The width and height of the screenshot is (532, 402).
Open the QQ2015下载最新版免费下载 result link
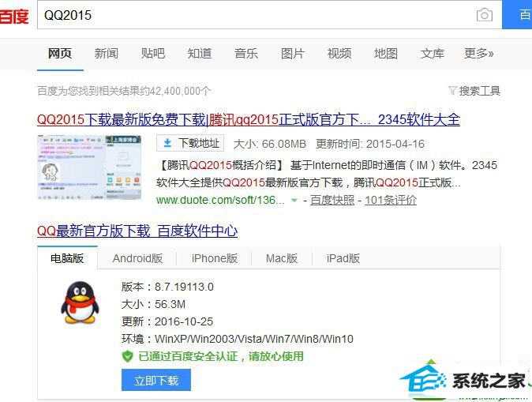tap(249, 119)
